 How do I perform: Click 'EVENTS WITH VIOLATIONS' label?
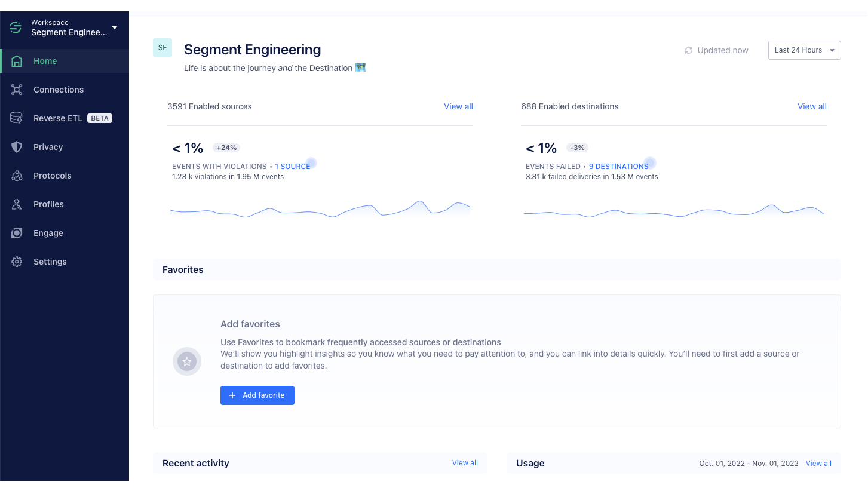pyautogui.click(x=219, y=167)
